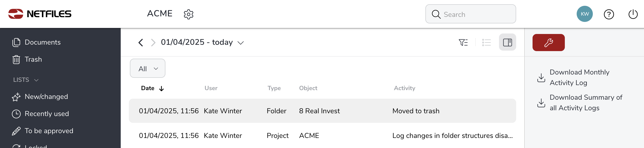The image size is (644, 148).
Task: Select the 8 Real Invest row
Action: [x=322, y=111]
